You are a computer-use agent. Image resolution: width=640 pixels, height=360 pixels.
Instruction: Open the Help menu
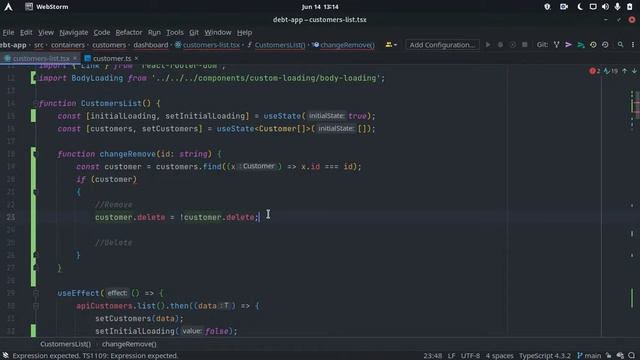tap(244, 32)
